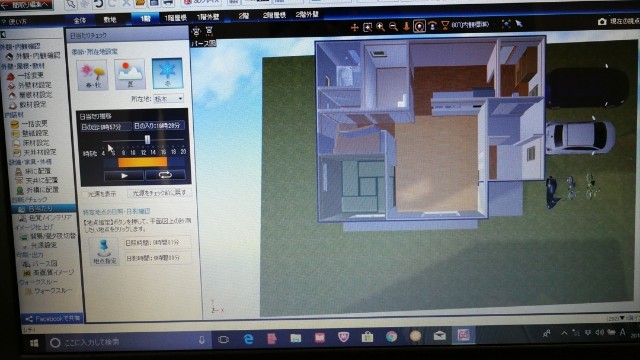Viewport: 640px width, 360px height.
Task: Open パース図 output item in sidebar
Action: (x=40, y=264)
